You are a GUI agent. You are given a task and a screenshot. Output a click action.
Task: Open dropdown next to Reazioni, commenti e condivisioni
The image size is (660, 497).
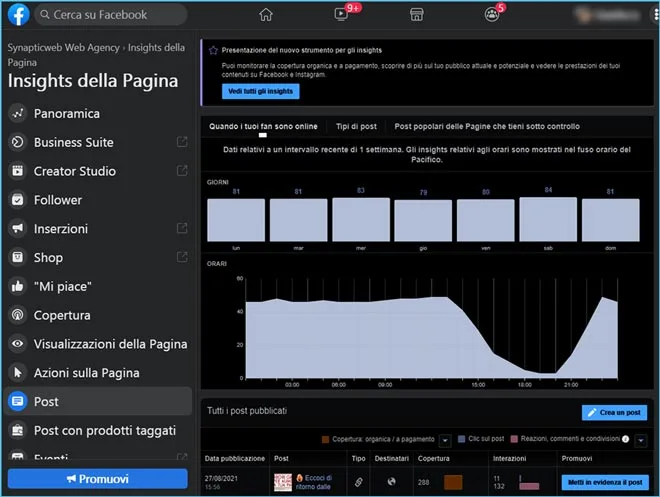coord(641,441)
